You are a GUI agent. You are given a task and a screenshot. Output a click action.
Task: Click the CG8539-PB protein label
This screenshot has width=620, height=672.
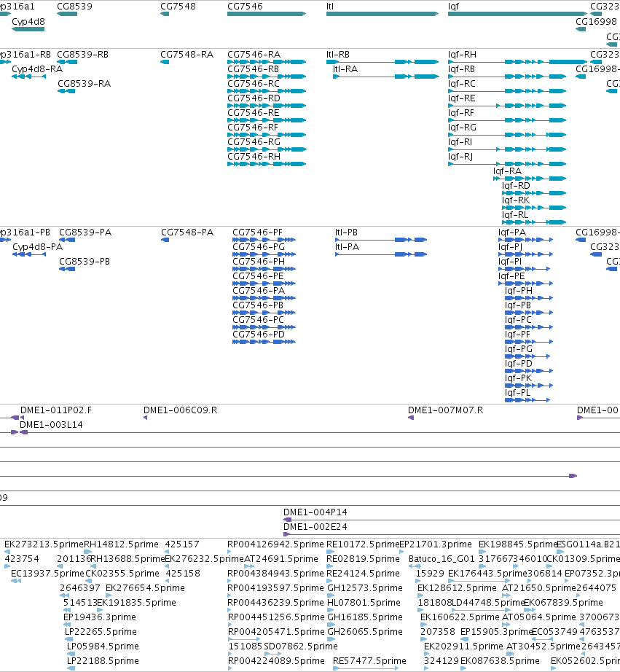[85, 262]
